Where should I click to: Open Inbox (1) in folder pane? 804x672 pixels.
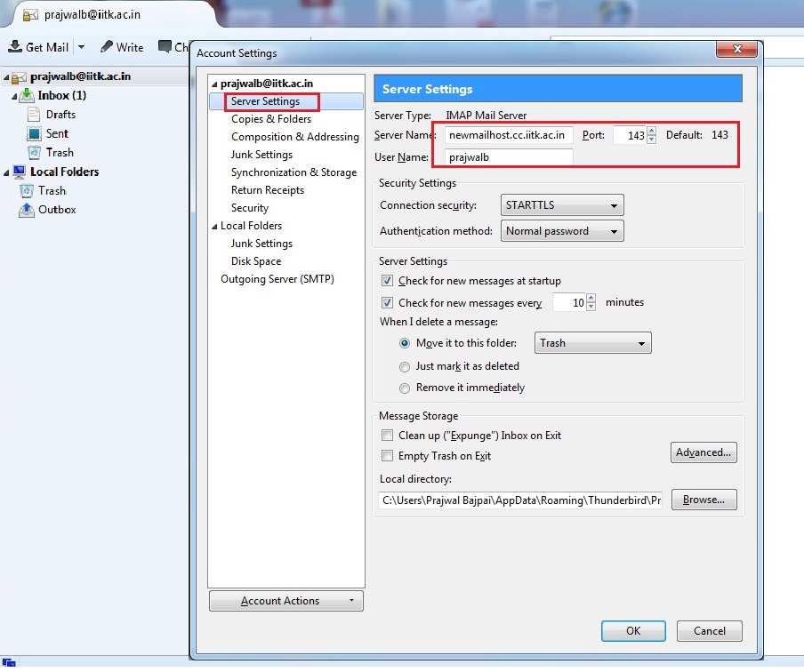pyautogui.click(x=62, y=95)
